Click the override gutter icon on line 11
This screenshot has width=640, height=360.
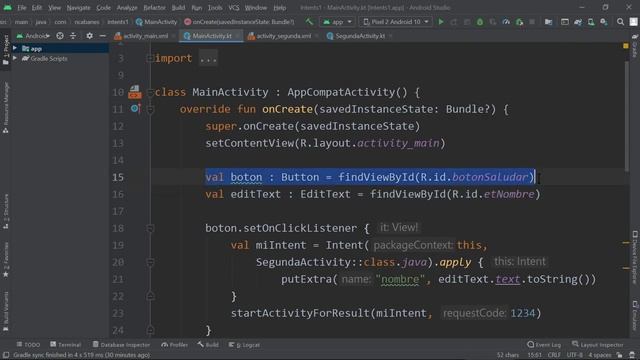click(x=136, y=109)
